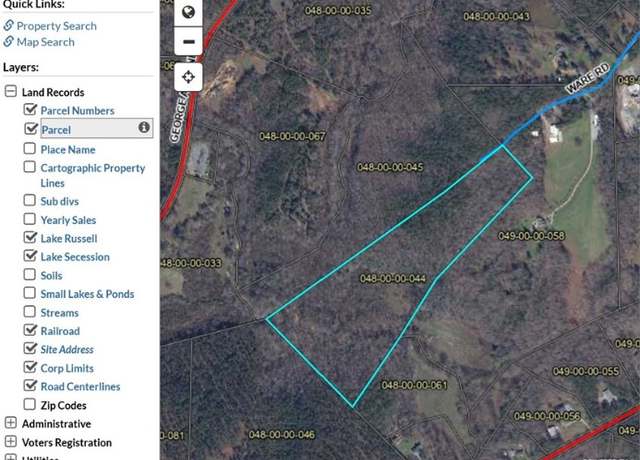Viewport: 640px width, 460px height.
Task: Expand the Administrative layer group
Action: (11, 423)
